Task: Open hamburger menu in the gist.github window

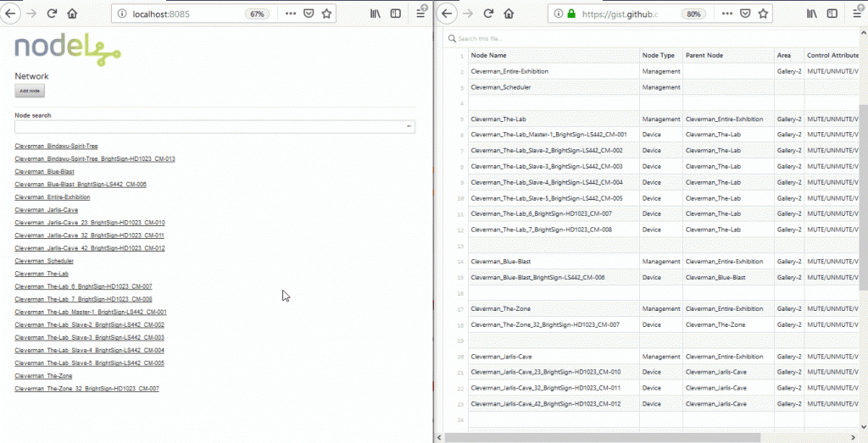Action: [x=856, y=14]
